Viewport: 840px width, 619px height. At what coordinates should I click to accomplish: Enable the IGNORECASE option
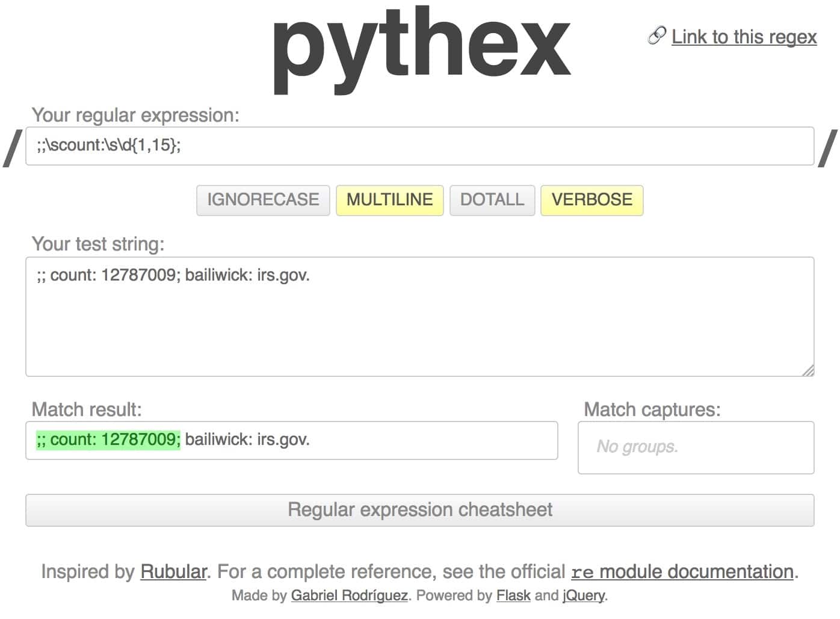pos(262,199)
